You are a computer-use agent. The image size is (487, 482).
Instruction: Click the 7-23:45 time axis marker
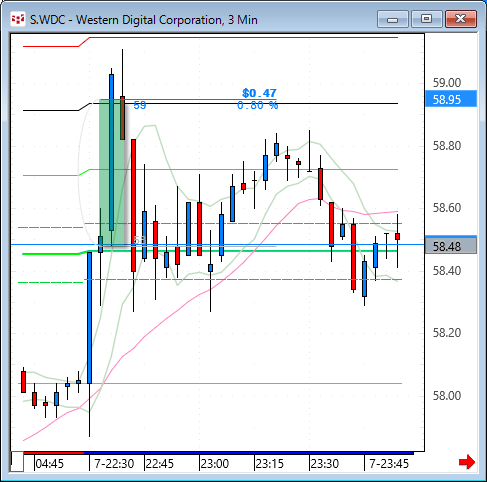pyautogui.click(x=389, y=464)
